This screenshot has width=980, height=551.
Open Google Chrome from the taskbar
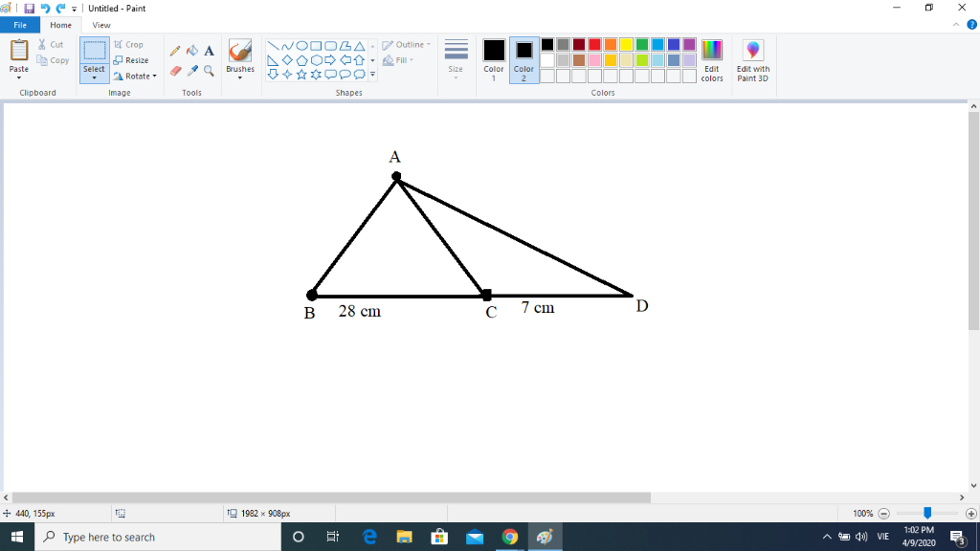point(510,537)
